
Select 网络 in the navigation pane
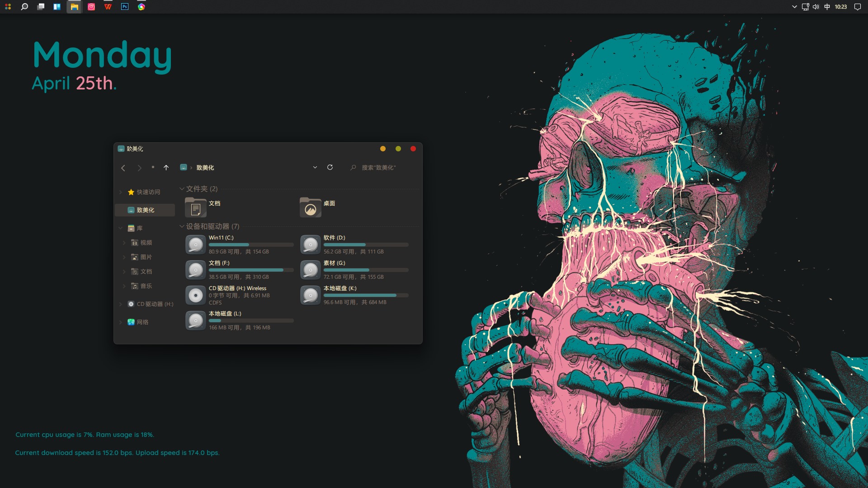142,322
